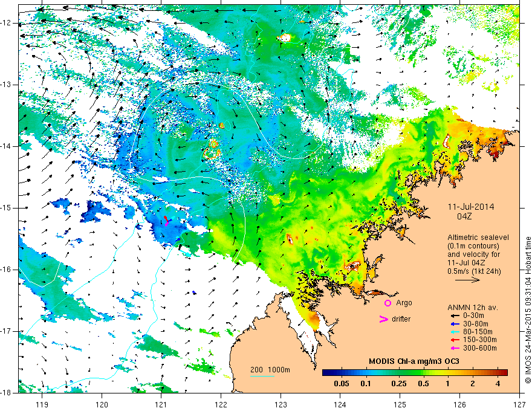Click the latitude axis label '-18'

[x=6, y=393]
